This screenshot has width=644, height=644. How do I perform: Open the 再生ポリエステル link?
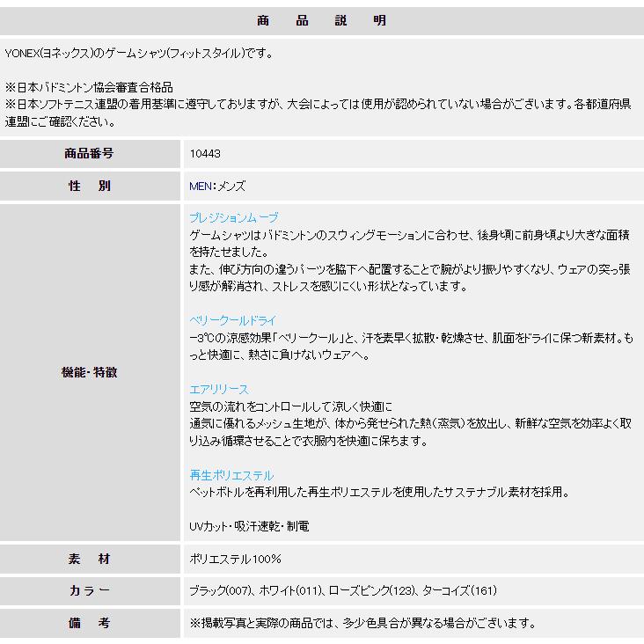pyautogui.click(x=231, y=475)
